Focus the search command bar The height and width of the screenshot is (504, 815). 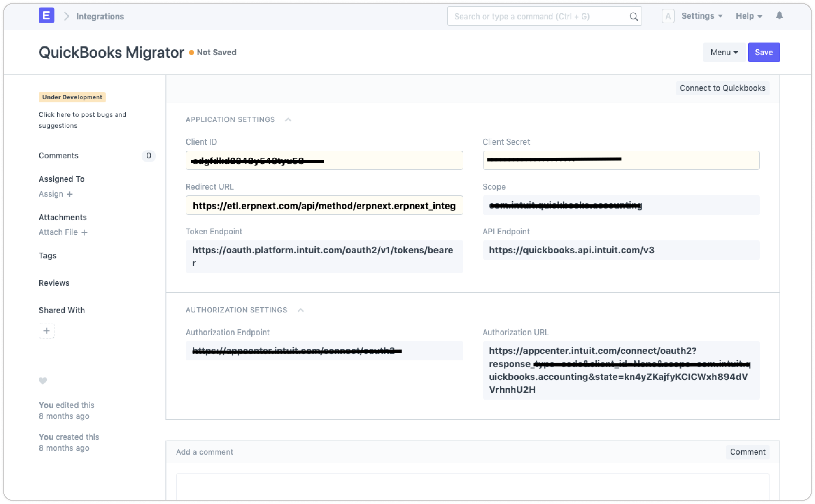click(544, 16)
